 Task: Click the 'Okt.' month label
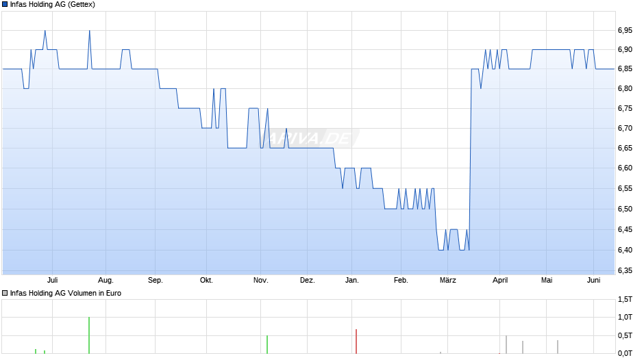pyautogui.click(x=206, y=281)
